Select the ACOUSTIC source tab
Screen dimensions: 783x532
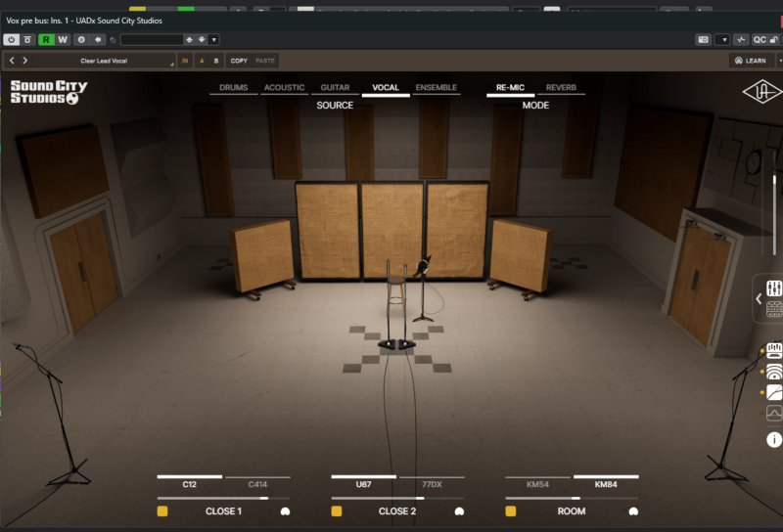click(x=284, y=88)
